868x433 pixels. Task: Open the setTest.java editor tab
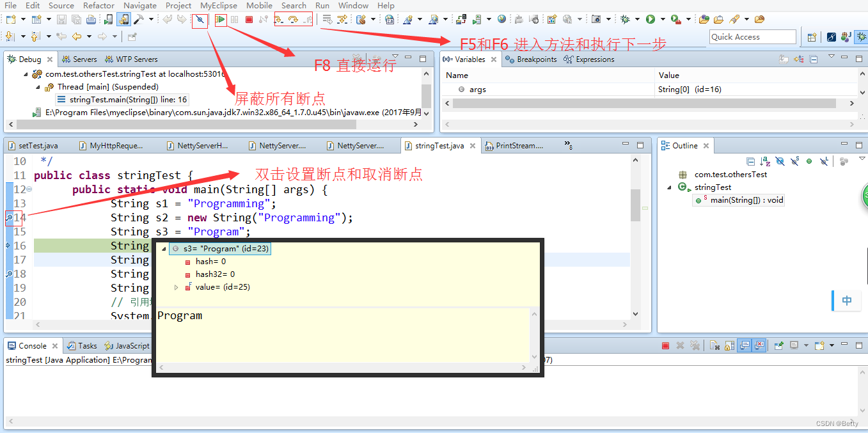34,146
